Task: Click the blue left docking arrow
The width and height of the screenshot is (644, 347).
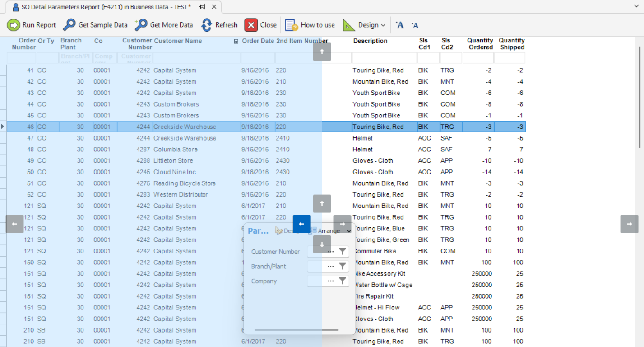Action: 301,224
